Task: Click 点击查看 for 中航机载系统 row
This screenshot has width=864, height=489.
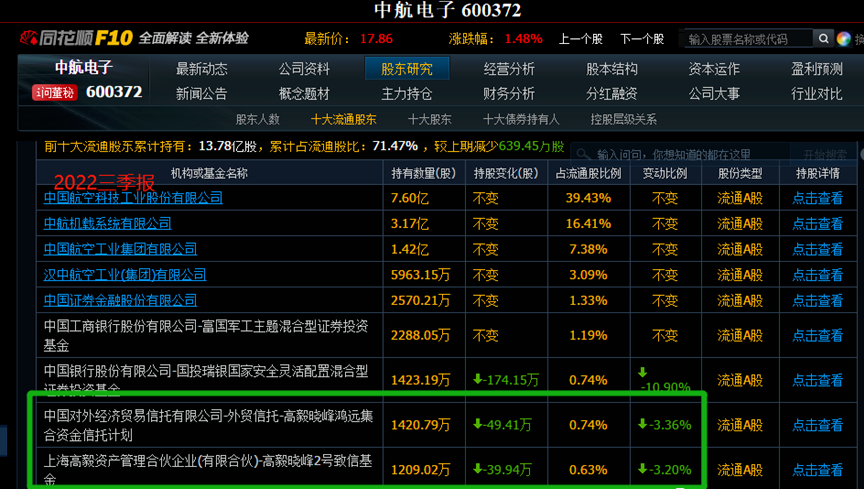Action: [x=818, y=223]
